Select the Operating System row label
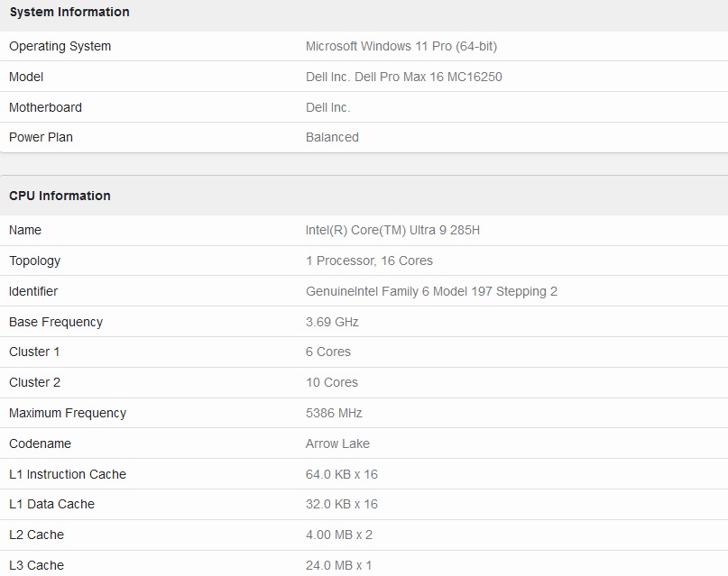The width and height of the screenshot is (728, 576). click(60, 46)
